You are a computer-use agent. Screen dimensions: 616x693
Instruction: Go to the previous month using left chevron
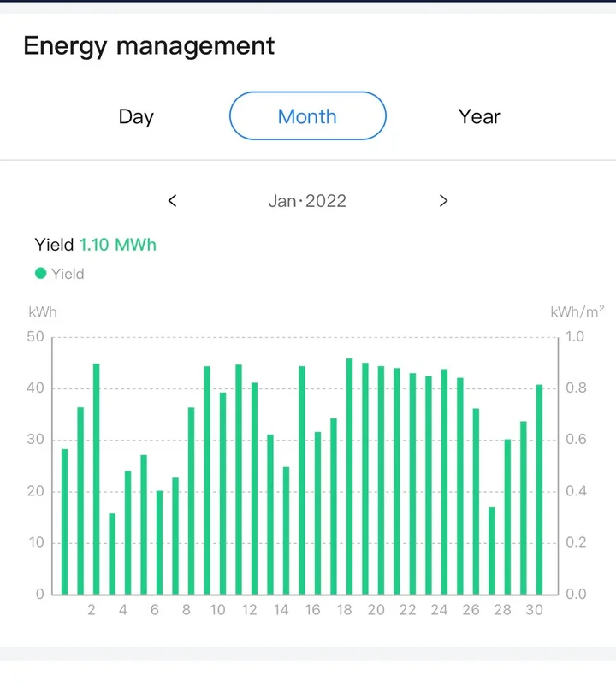pos(172,201)
